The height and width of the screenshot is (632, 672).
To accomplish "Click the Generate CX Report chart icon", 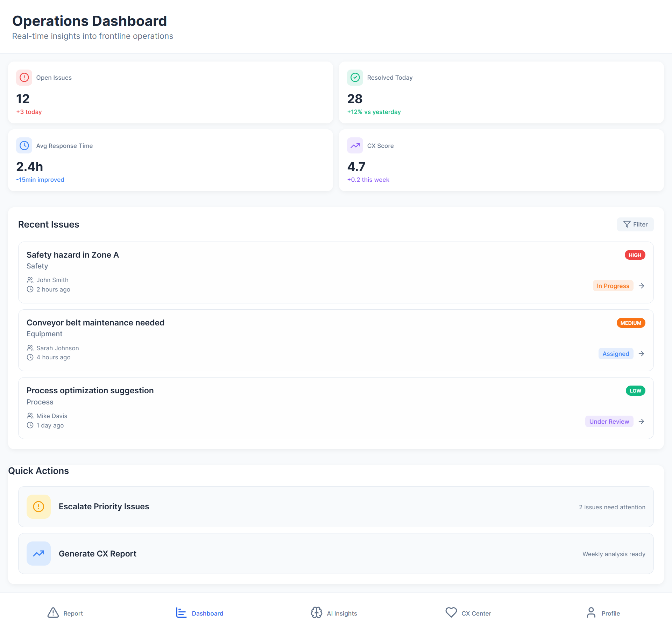I will click(x=38, y=553).
